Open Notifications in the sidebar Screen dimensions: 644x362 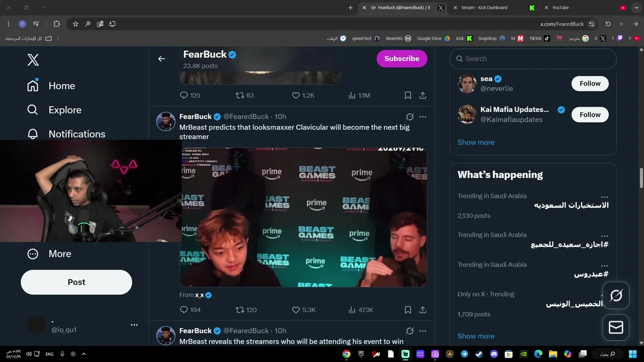tap(66, 134)
